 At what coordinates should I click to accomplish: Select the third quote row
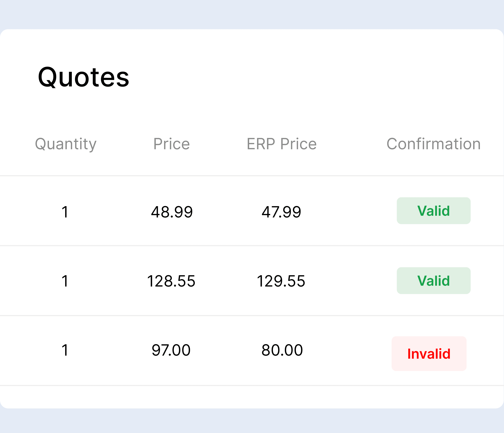[x=252, y=350]
